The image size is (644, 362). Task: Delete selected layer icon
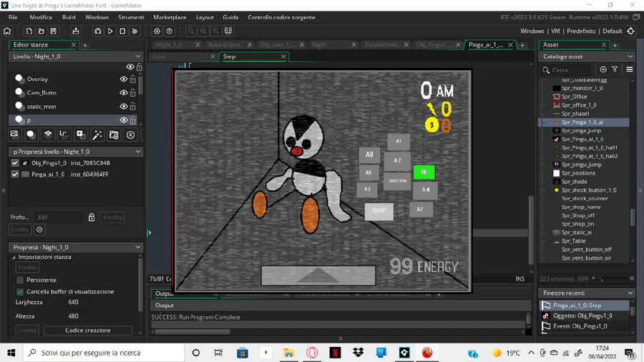point(131,134)
